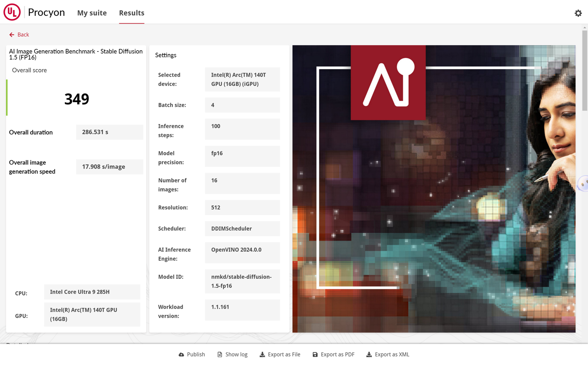This screenshot has width=588, height=365.
Task: Export the result as PDF
Action: coord(333,354)
